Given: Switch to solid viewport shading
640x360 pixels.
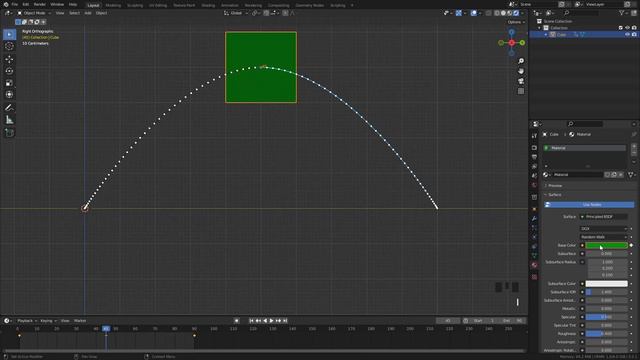Looking at the screenshot, I should pyautogui.click(x=503, y=13).
